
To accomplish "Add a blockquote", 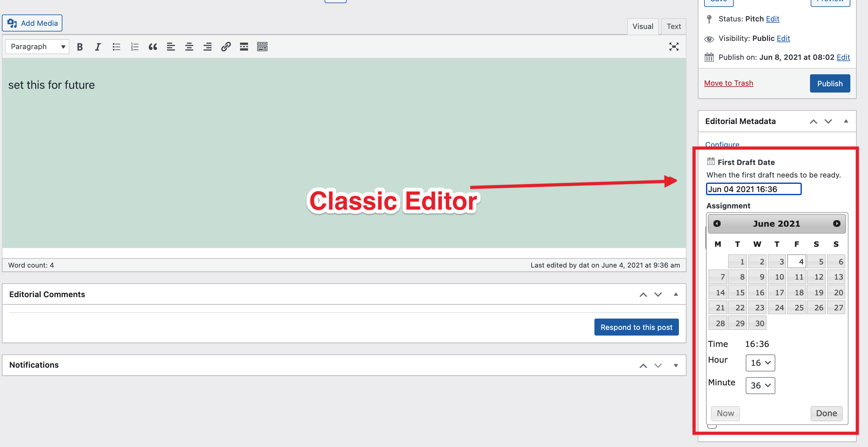I will [153, 47].
